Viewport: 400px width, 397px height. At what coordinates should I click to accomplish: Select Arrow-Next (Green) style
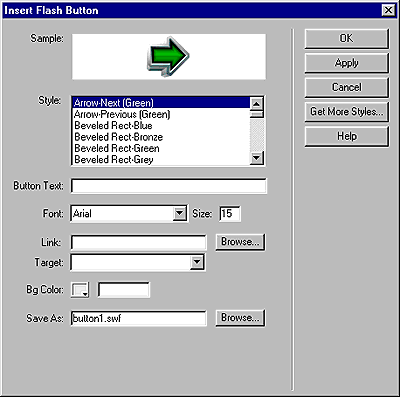click(x=161, y=103)
